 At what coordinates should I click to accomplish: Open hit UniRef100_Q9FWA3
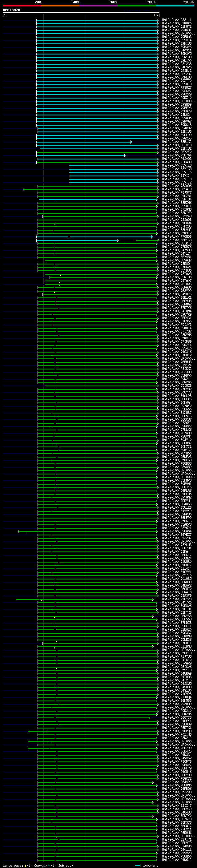(177, 37)
